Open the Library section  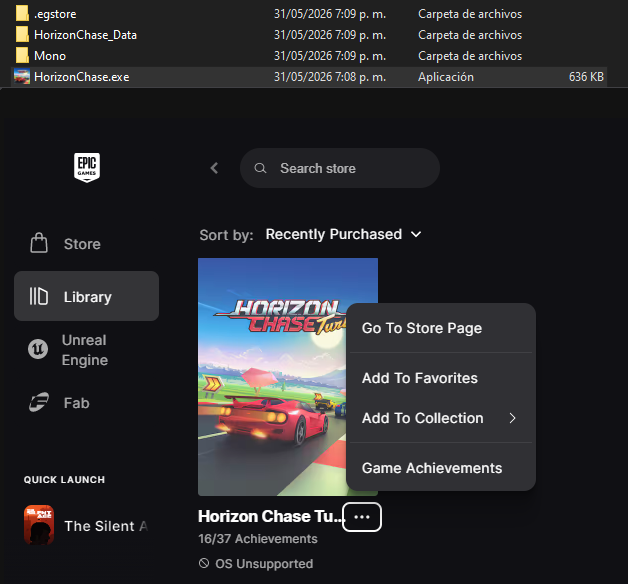click(x=87, y=296)
